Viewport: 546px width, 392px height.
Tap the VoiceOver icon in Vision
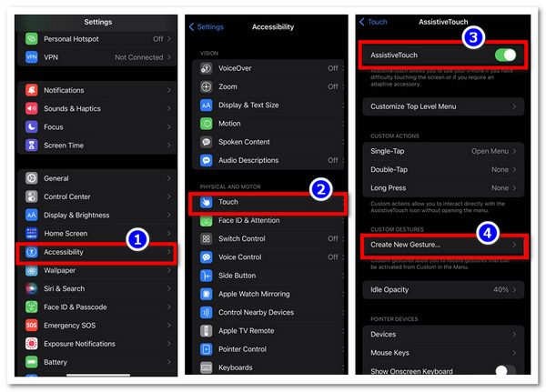pos(207,68)
